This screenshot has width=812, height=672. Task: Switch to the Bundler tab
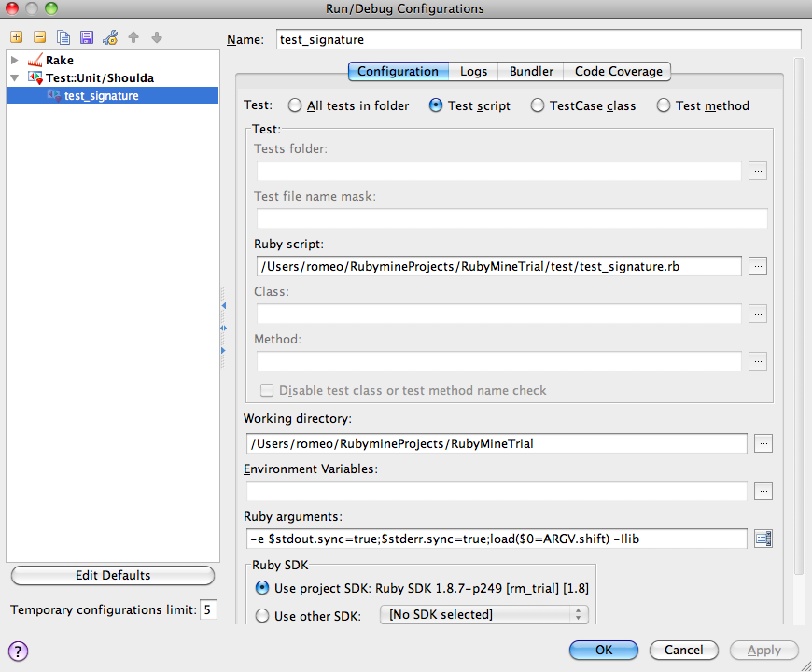tap(531, 72)
